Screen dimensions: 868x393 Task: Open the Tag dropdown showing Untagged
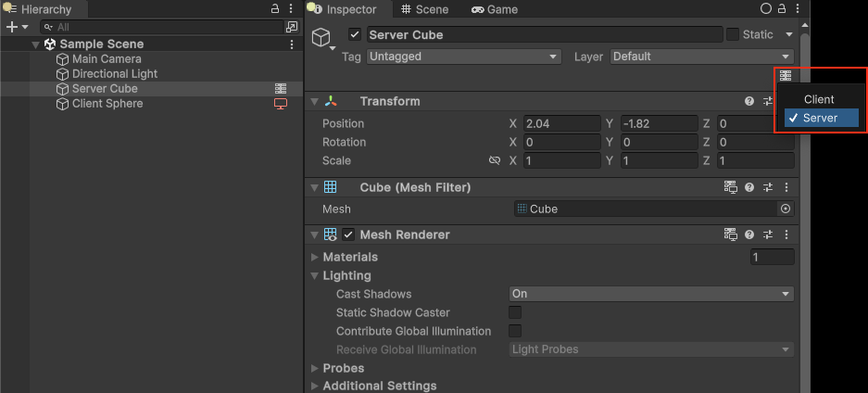463,57
